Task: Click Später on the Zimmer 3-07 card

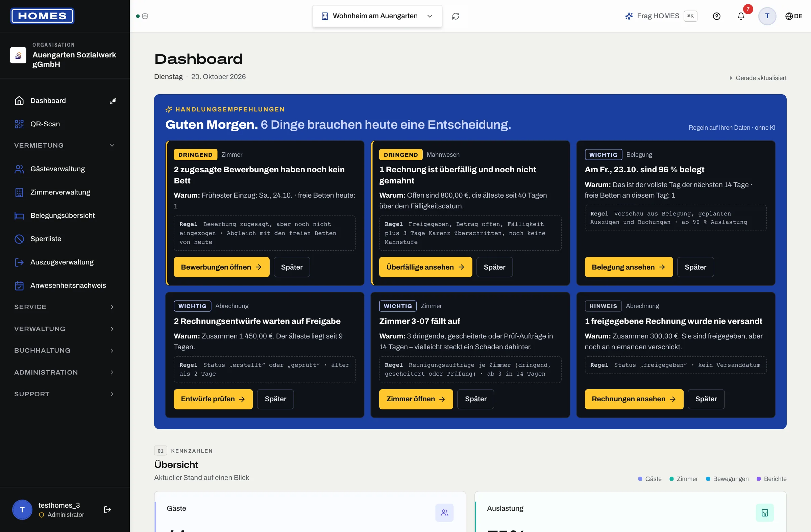Action: [476, 399]
